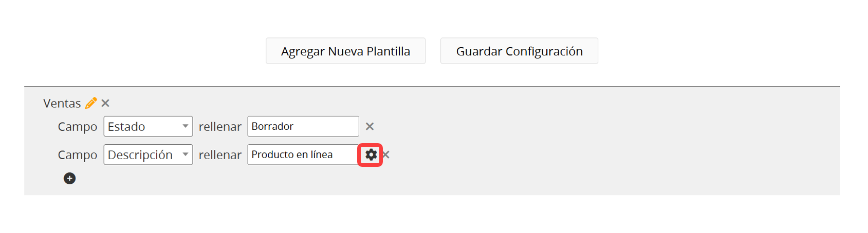This screenshot has width=868, height=233.
Task: Click the Campo label beside Estado
Action: click(x=77, y=127)
